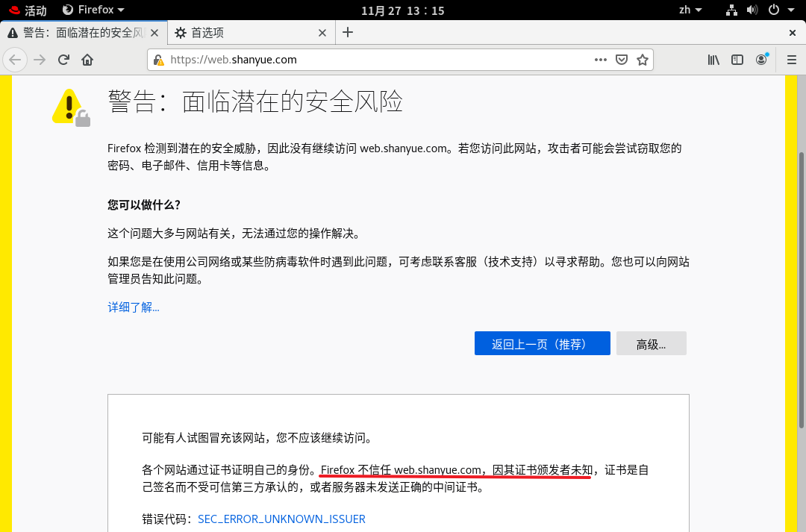Bookmark this page with star icon
Screen dimensions: 806x532
(x=643, y=60)
